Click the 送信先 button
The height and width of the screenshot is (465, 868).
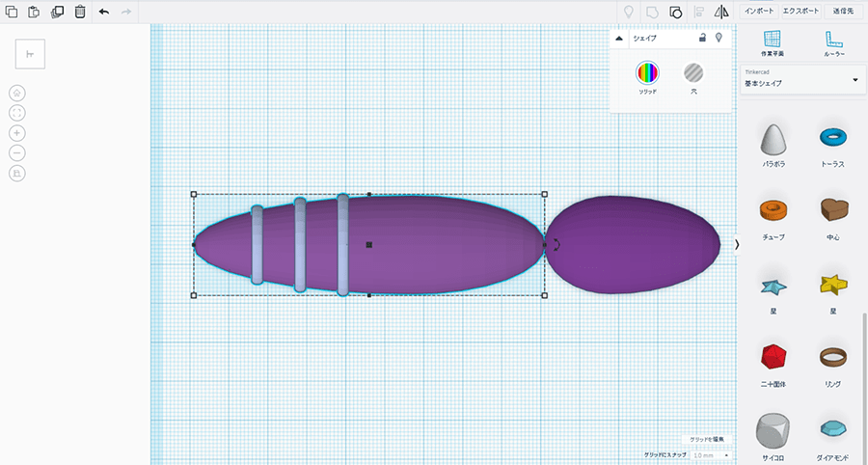[843, 12]
